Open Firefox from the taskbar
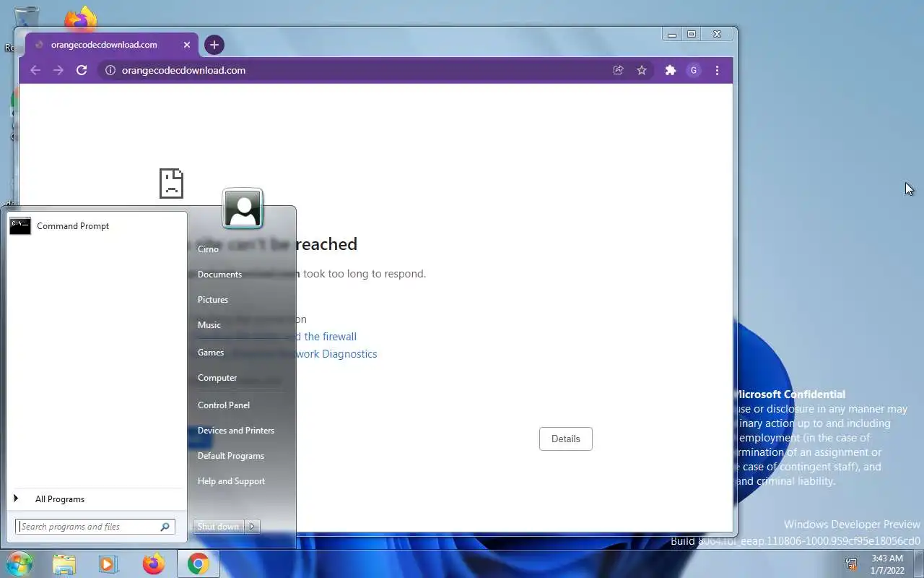924x578 pixels. [x=153, y=564]
